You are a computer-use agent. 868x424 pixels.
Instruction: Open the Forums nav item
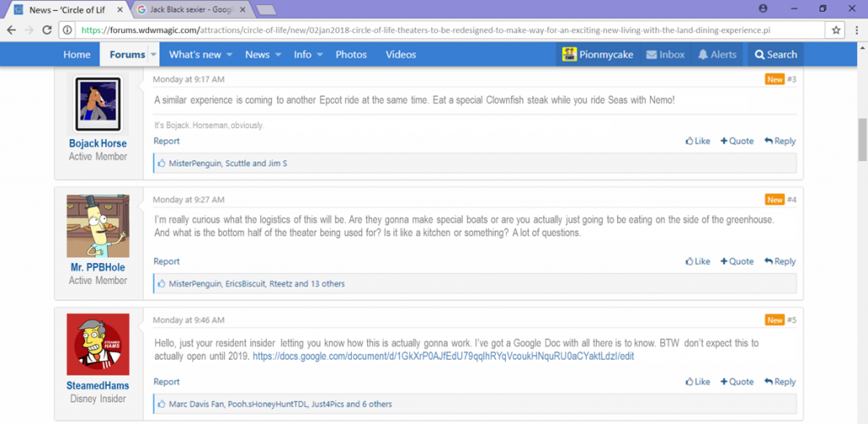tap(127, 54)
